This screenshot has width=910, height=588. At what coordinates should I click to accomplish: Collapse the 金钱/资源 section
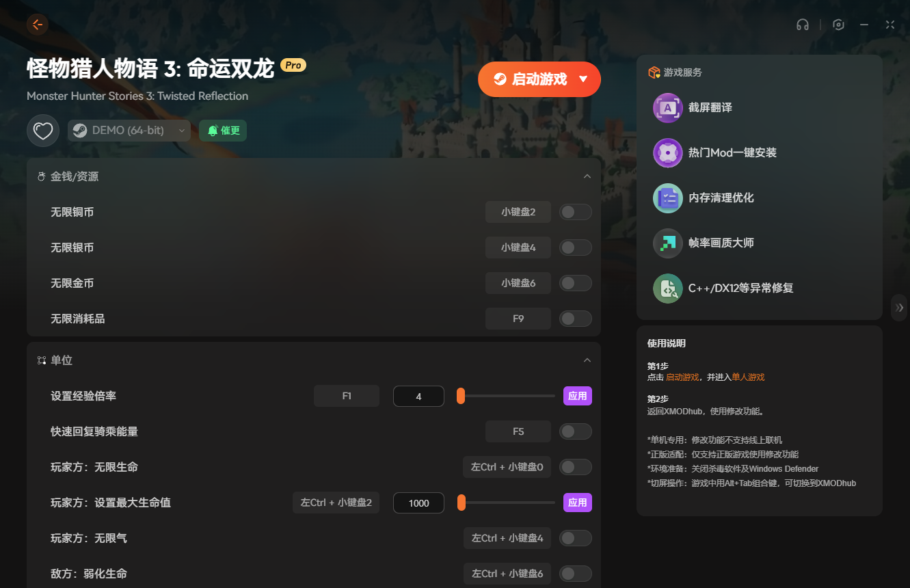point(587,176)
